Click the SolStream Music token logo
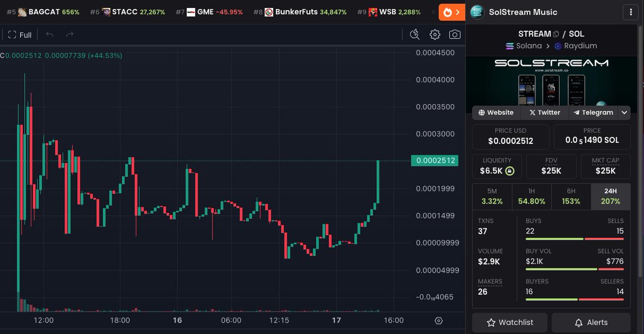 tap(477, 12)
